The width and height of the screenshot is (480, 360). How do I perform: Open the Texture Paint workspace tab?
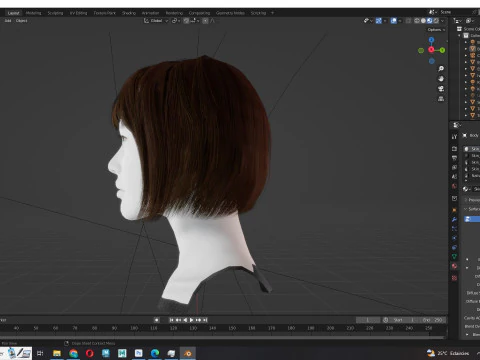tap(104, 13)
